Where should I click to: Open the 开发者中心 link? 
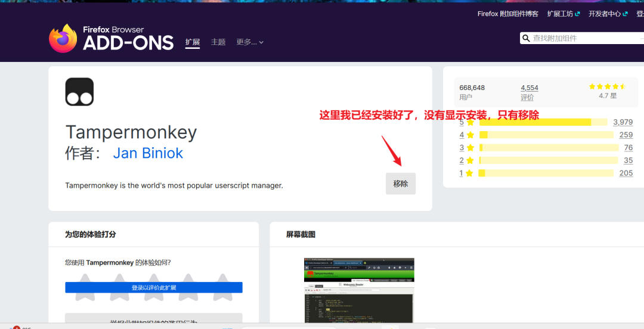click(608, 14)
